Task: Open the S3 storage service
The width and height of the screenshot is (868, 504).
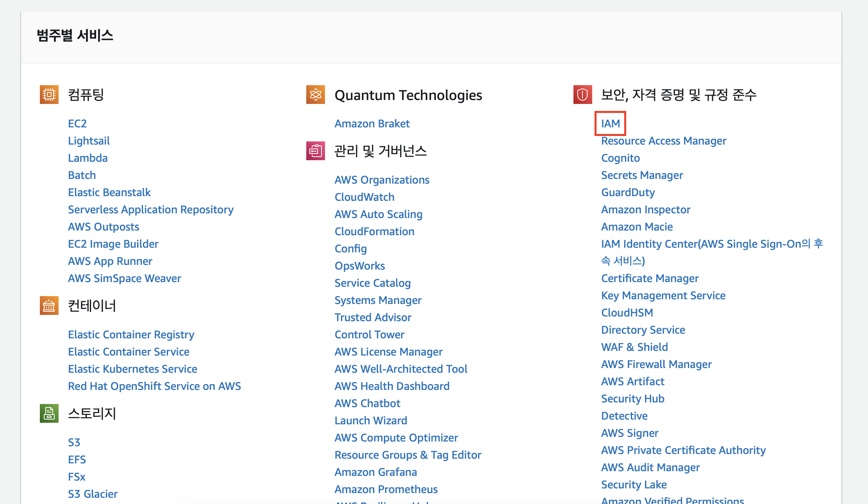Action: pos(74,442)
